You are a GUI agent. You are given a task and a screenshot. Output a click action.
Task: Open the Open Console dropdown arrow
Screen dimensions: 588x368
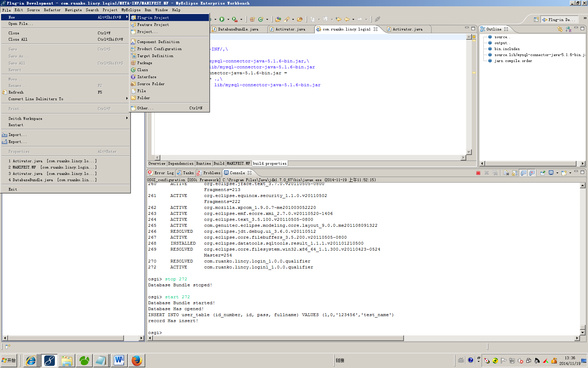[x=570, y=173]
